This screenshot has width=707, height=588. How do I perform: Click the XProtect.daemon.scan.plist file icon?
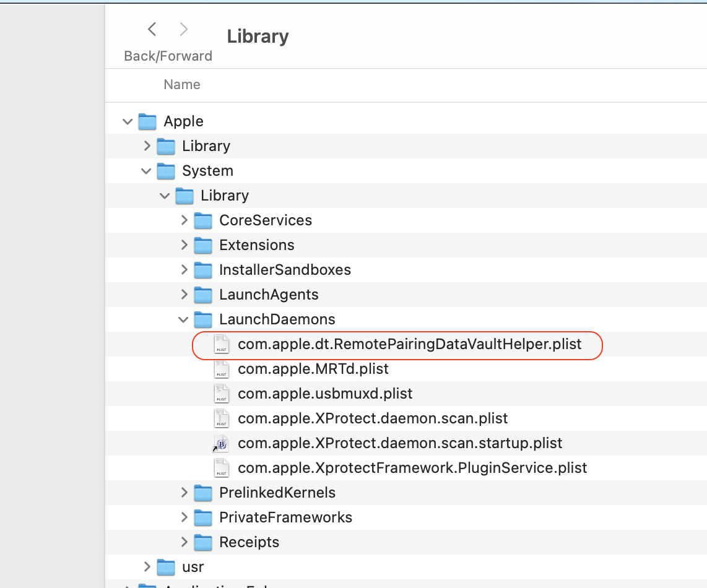tap(222, 418)
